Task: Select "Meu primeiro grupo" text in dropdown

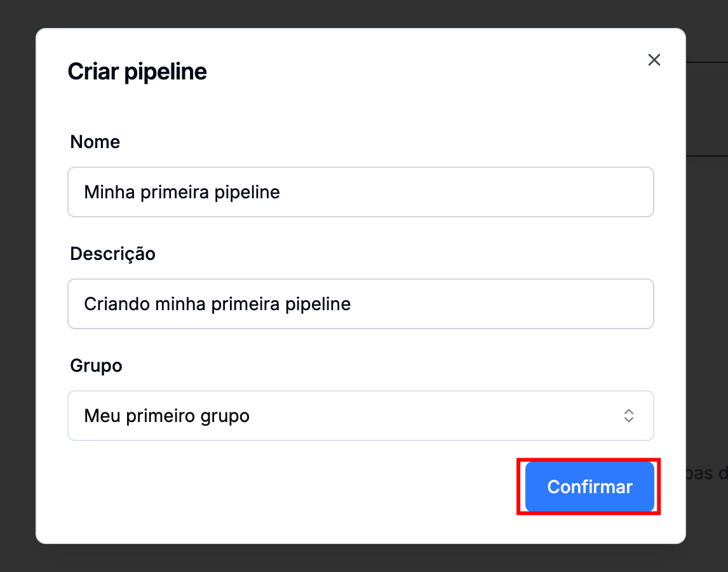Action: pyautogui.click(x=166, y=416)
